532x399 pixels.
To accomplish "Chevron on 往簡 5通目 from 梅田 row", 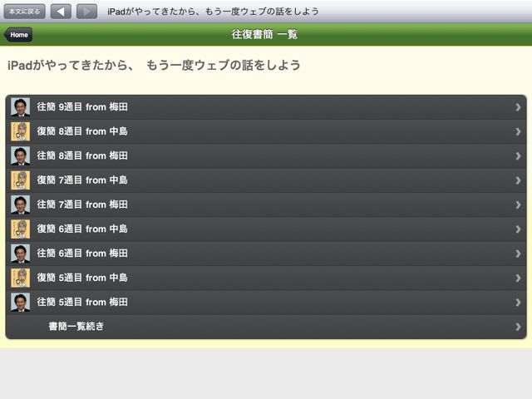I will click(518, 303).
